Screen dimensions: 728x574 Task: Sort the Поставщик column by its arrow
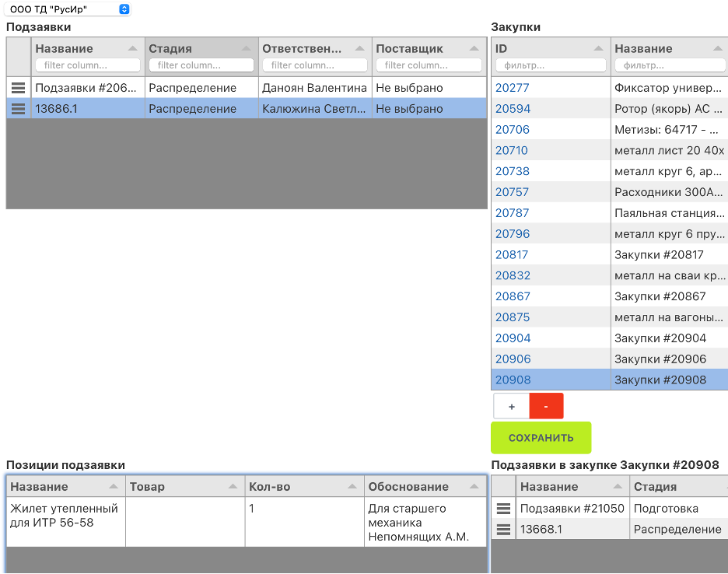[x=475, y=47]
